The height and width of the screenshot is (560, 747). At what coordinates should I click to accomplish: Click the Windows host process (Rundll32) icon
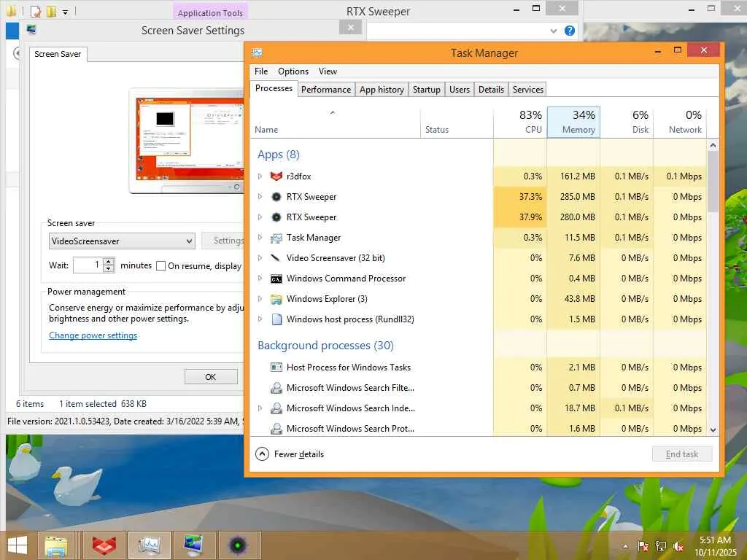click(276, 319)
